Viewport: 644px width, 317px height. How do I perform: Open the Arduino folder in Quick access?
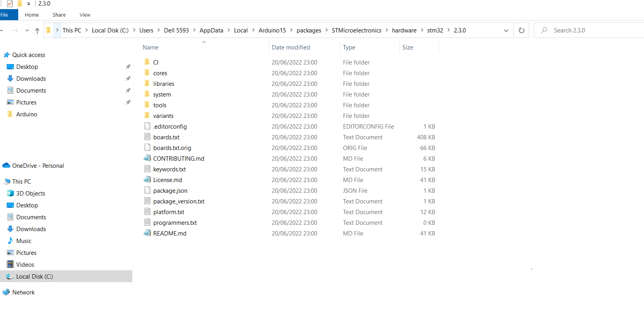coord(27,114)
